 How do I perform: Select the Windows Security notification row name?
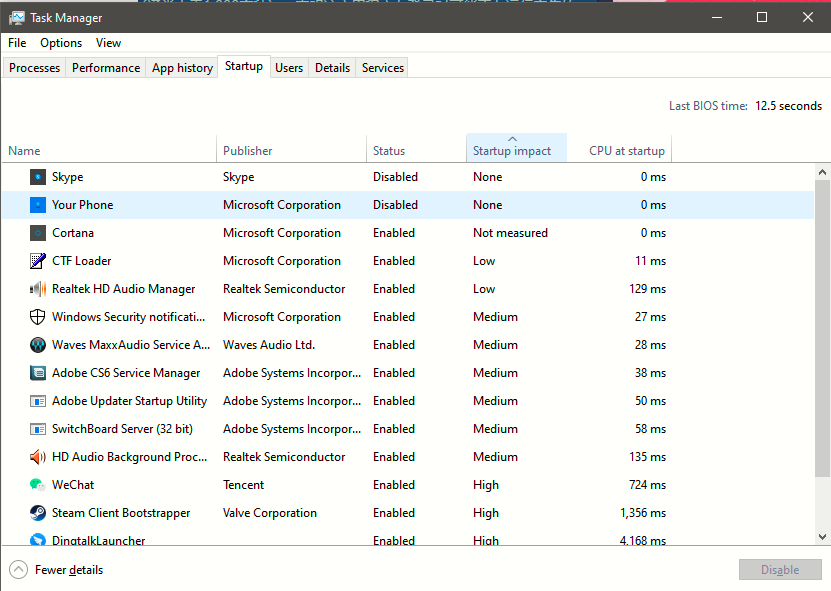coord(128,317)
